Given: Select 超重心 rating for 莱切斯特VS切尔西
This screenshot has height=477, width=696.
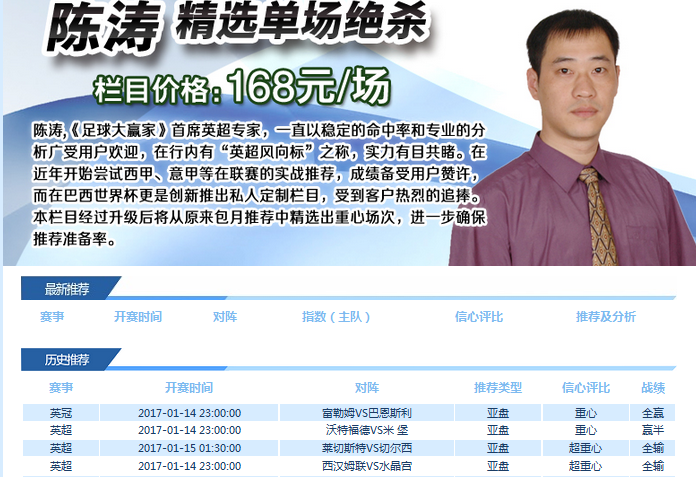Looking at the screenshot, I should [586, 448].
